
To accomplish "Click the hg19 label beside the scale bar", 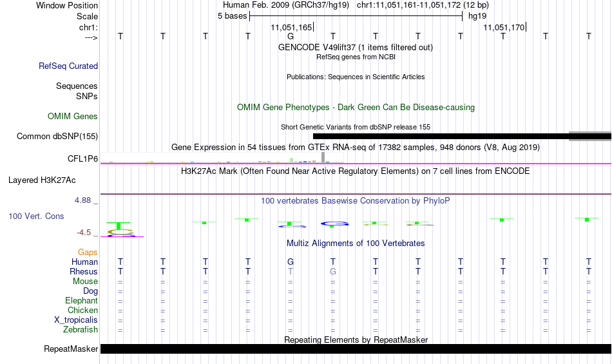I will tap(477, 16).
